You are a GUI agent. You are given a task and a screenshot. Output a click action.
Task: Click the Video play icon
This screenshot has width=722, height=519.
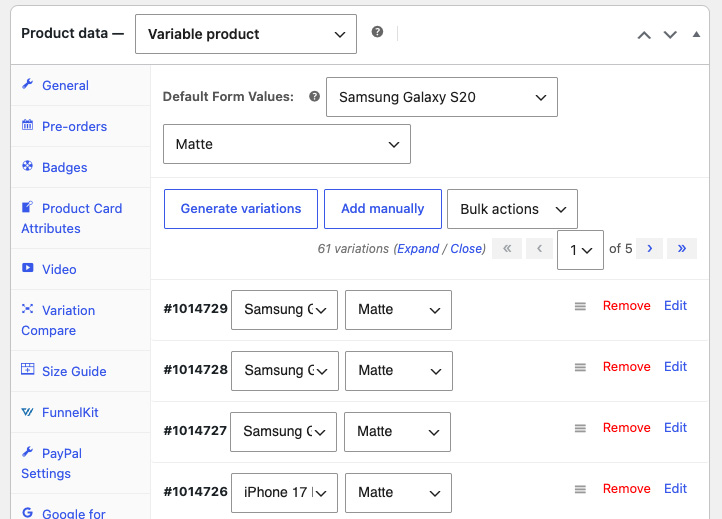tap(28, 268)
